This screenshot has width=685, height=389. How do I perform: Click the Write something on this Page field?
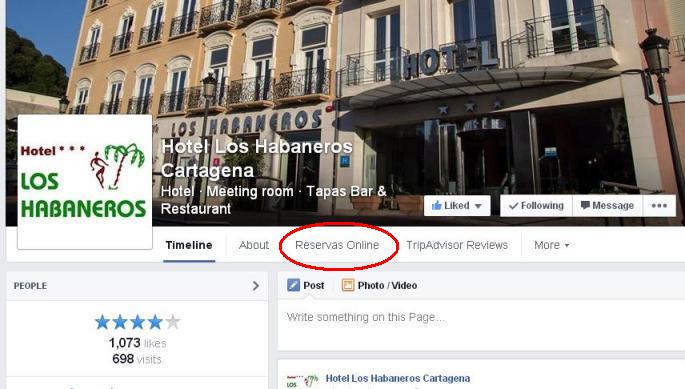pyautogui.click(x=481, y=324)
